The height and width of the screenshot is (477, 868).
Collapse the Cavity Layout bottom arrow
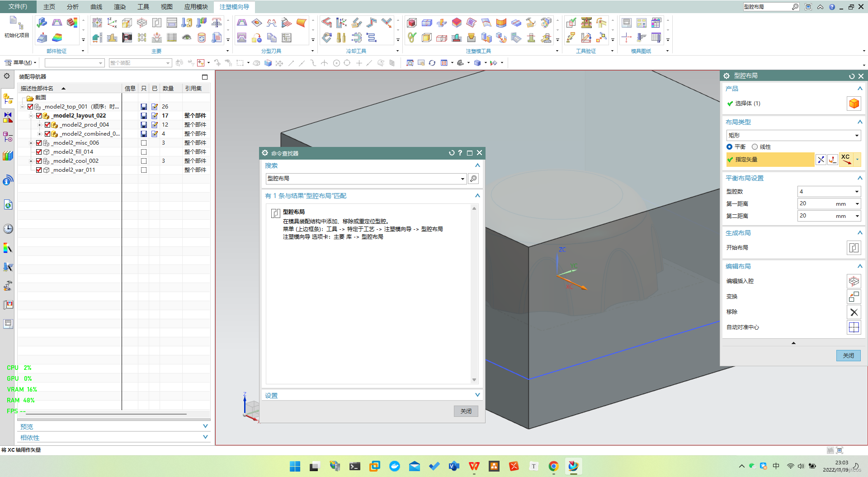pos(793,343)
